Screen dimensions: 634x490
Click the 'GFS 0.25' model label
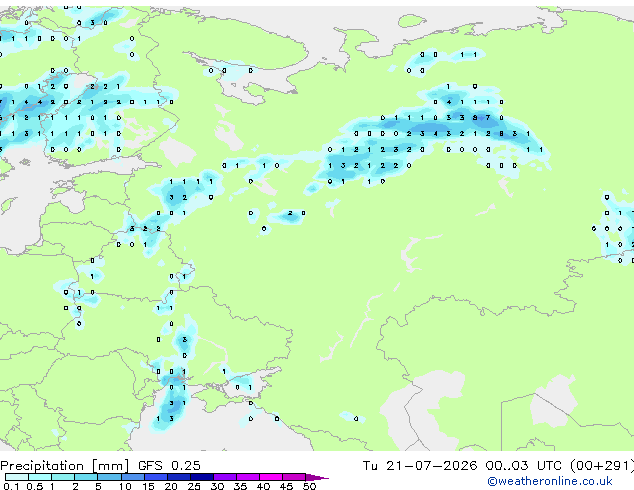(169, 466)
